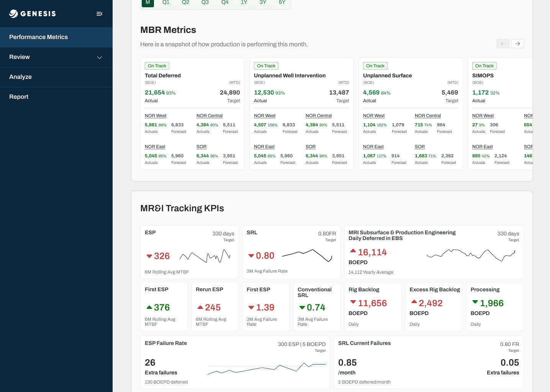Open the Analyze sidebar item

tap(56, 77)
